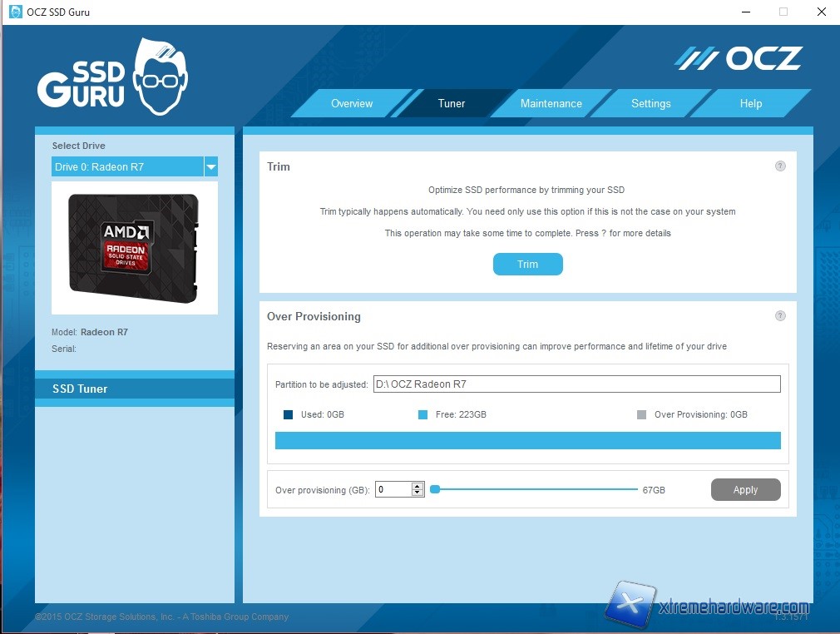Click the OCZ SSD Guru title bar icon
The width and height of the screenshot is (840, 634).
(x=15, y=12)
